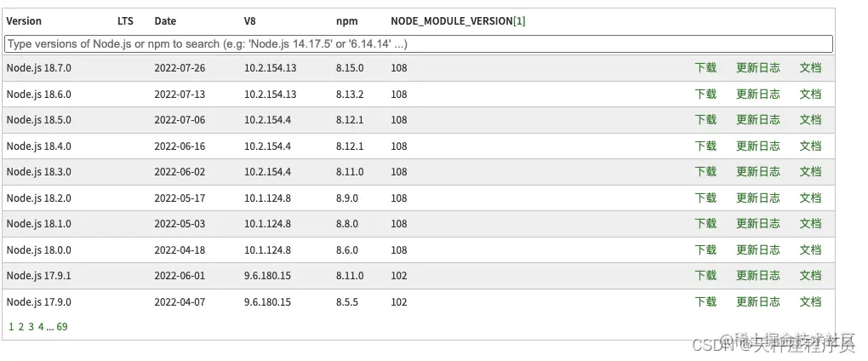868x361 pixels.
Task: Click the date 2022-07-13
Action: (x=180, y=95)
